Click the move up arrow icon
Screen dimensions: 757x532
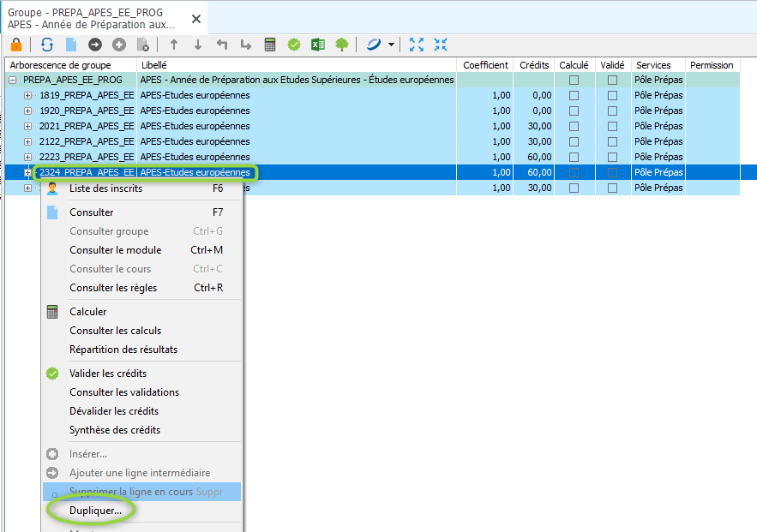[x=174, y=45]
